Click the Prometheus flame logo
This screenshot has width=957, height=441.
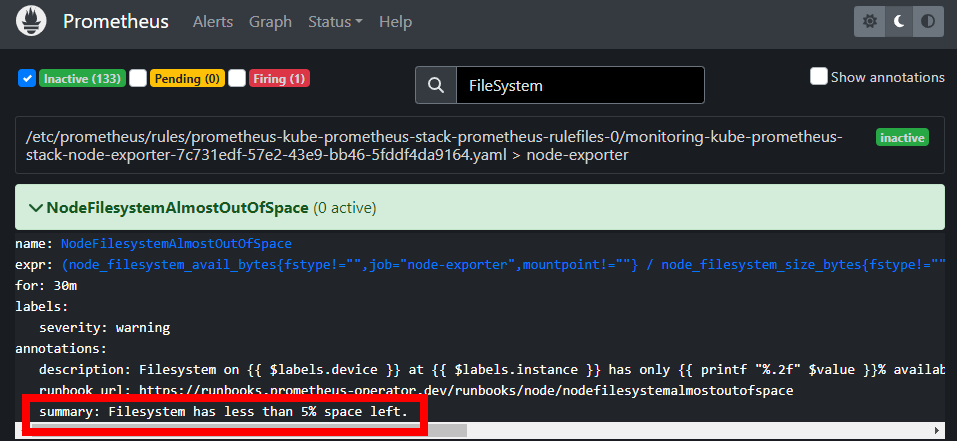coord(31,22)
